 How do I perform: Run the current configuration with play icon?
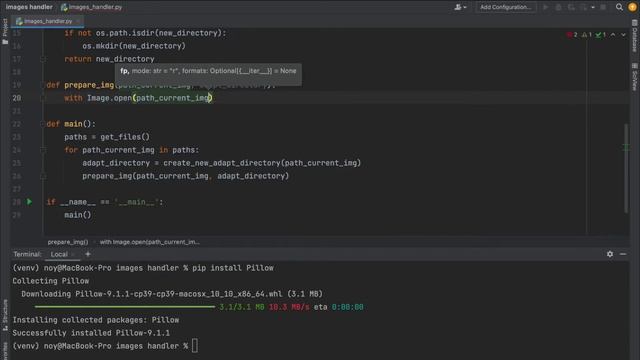545,7
